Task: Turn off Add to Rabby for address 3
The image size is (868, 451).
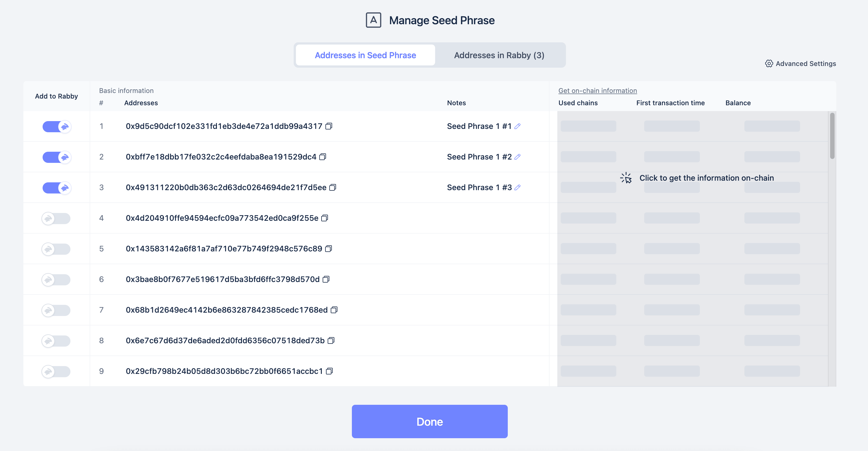Action: pyautogui.click(x=57, y=188)
